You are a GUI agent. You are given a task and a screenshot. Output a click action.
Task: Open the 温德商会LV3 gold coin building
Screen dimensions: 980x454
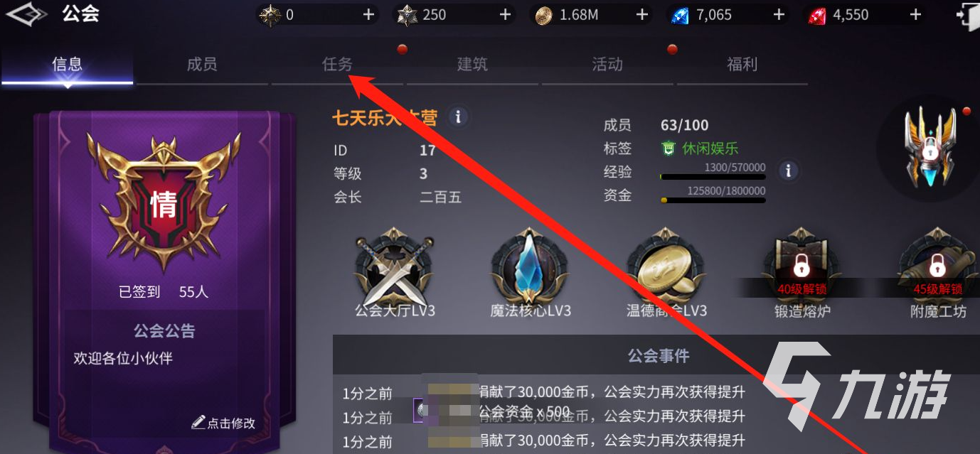point(666,267)
